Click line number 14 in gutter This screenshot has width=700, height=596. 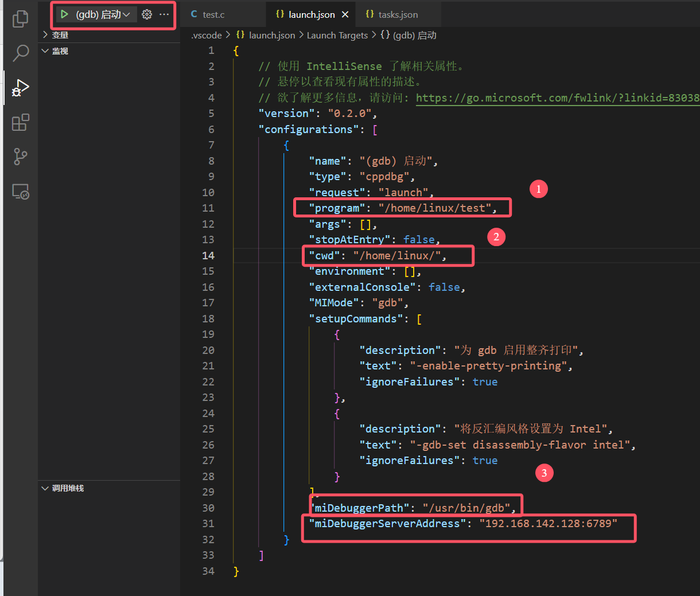tap(208, 256)
